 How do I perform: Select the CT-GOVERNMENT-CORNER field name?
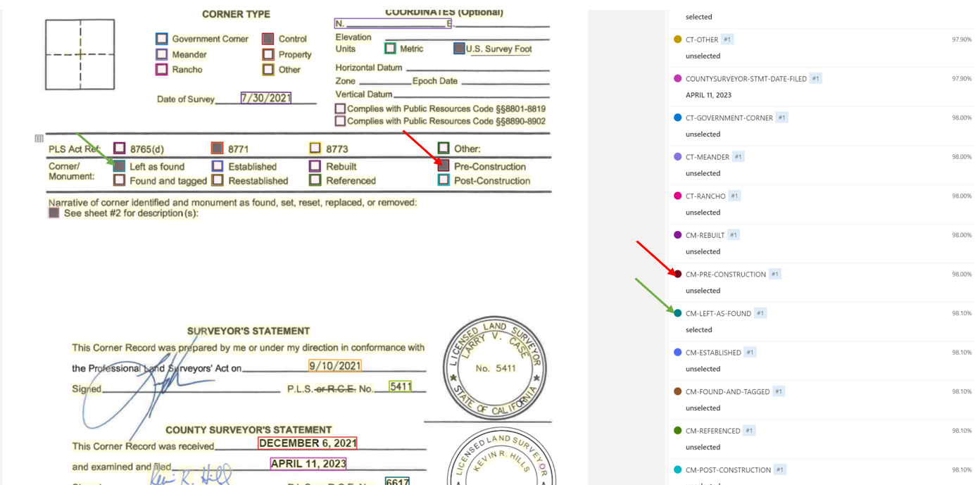point(729,118)
